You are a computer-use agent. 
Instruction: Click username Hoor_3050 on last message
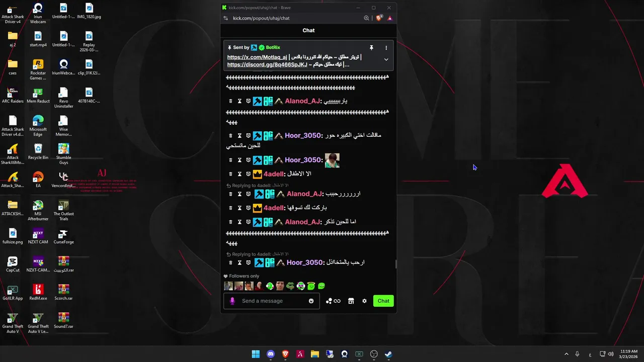[304, 262]
